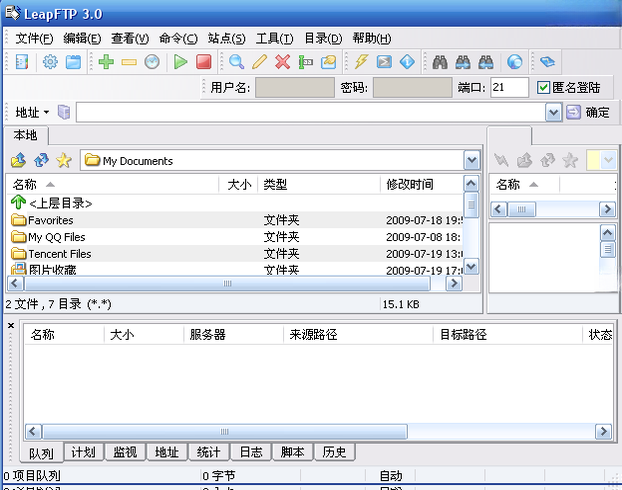Click the yellow minus remove icon

coord(129,62)
